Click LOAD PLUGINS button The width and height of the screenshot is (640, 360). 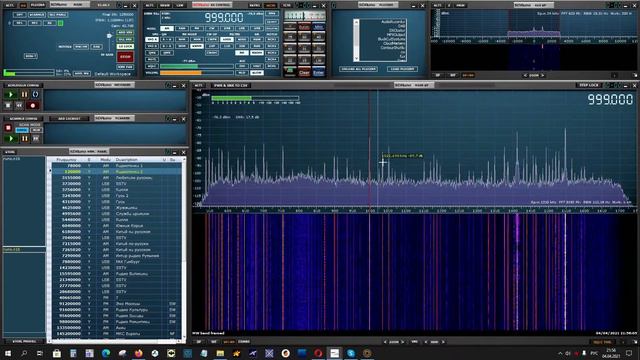402,69
